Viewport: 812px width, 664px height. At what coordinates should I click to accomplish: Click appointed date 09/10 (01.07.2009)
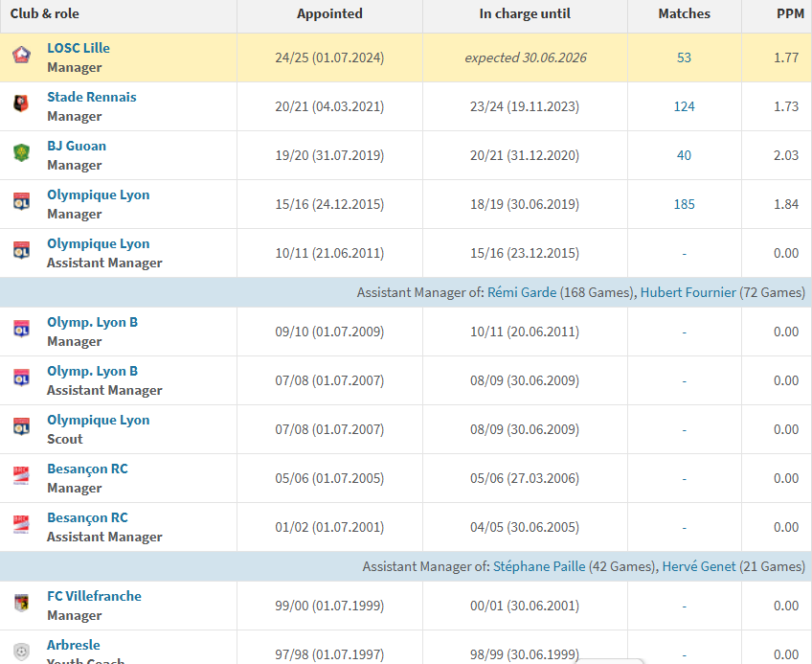coord(329,332)
